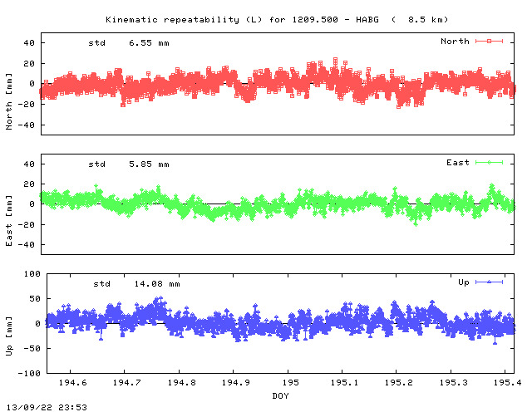This screenshot has width=532, height=412.
Task: Click the "Up [mm]" y-axis label
Action: 9,336
